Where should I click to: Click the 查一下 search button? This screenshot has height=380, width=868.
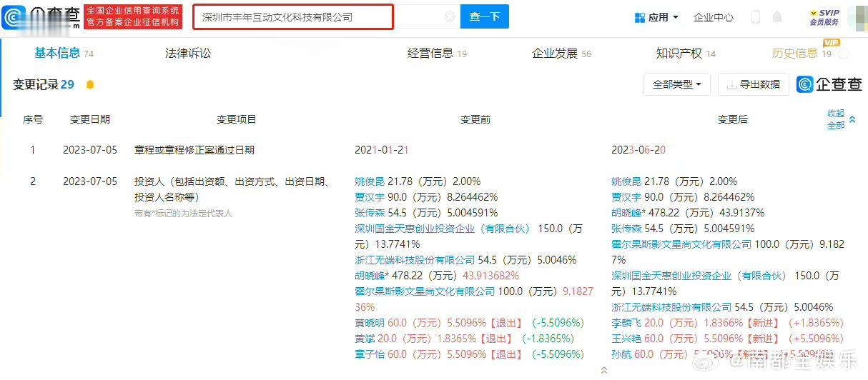click(x=485, y=16)
